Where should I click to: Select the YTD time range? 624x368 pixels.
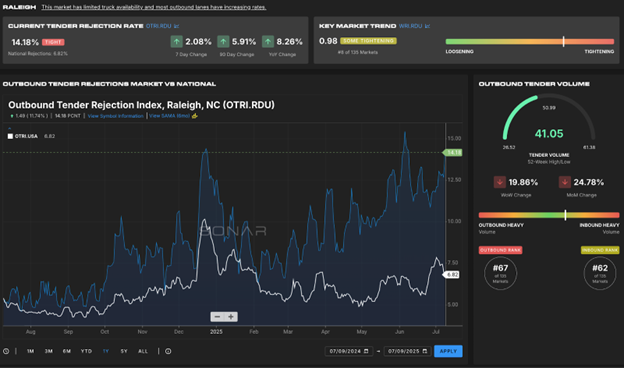pyautogui.click(x=86, y=351)
